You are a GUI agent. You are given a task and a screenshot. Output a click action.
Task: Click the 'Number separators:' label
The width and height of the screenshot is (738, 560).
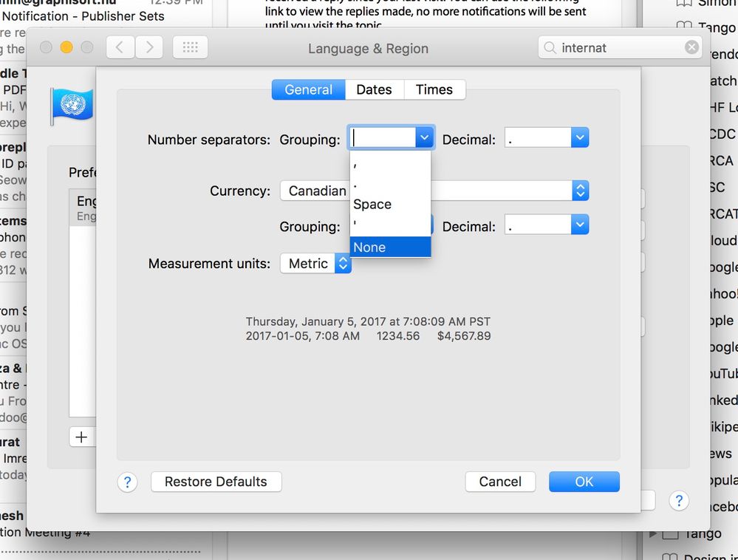click(x=209, y=140)
